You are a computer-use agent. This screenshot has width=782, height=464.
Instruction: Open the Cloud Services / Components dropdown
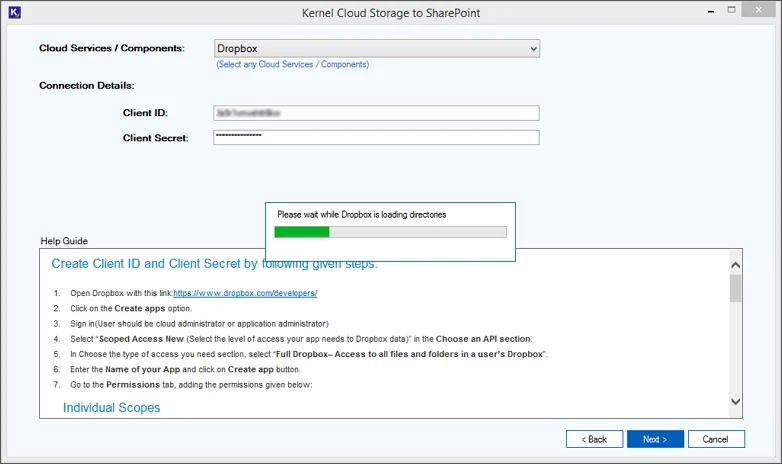point(377,48)
